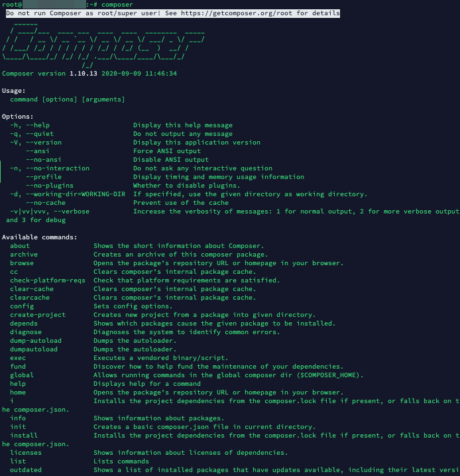Click the "exec" command name
This screenshot has height=476, width=460.
click(18, 358)
